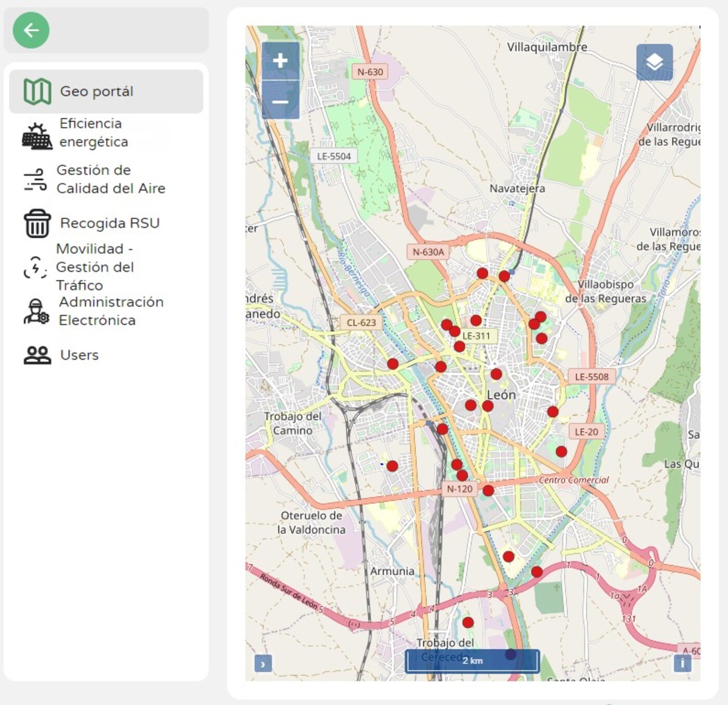This screenshot has height=705, width=728.
Task: Open Geo portál menu entry
Action: pos(106,92)
